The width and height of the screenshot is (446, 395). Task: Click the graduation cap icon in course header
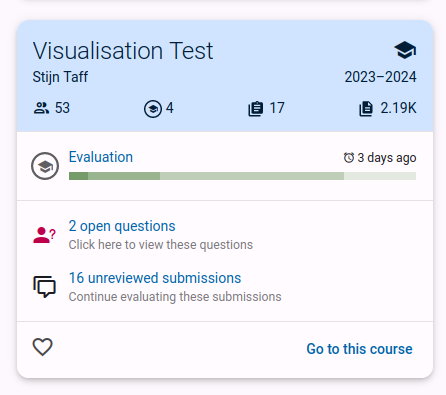[x=405, y=50]
